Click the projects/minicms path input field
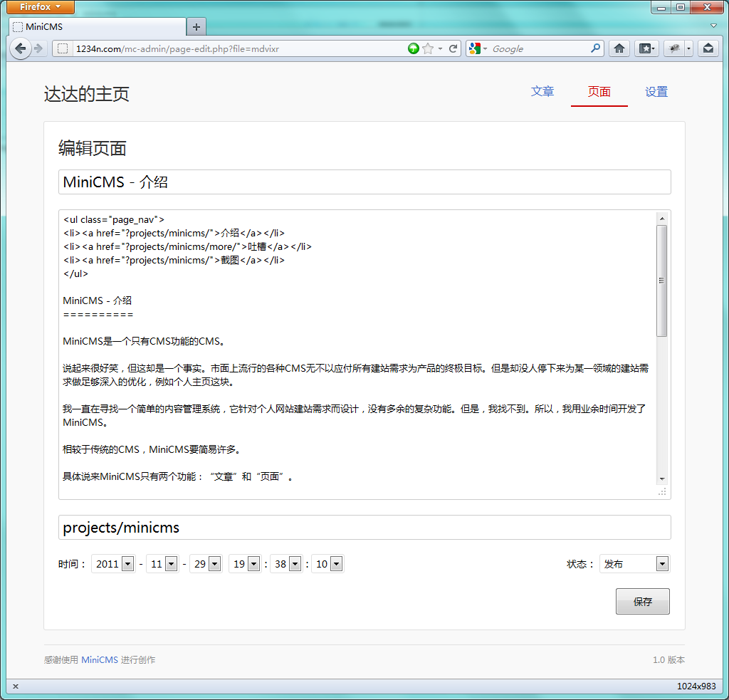 click(364, 528)
